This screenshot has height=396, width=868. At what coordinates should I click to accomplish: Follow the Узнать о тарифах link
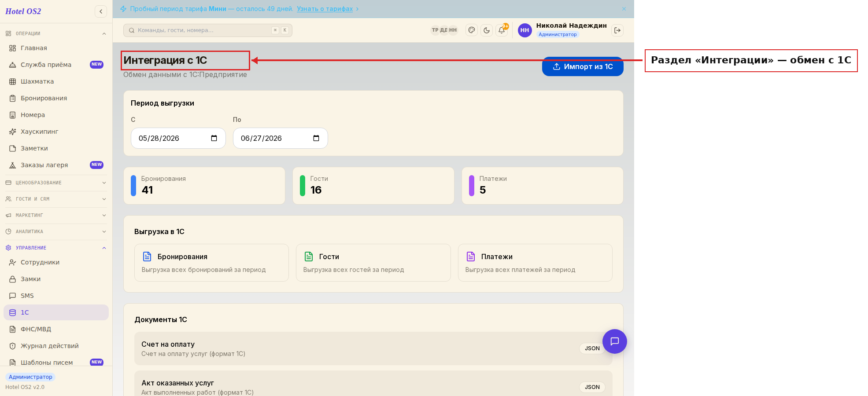(x=325, y=9)
